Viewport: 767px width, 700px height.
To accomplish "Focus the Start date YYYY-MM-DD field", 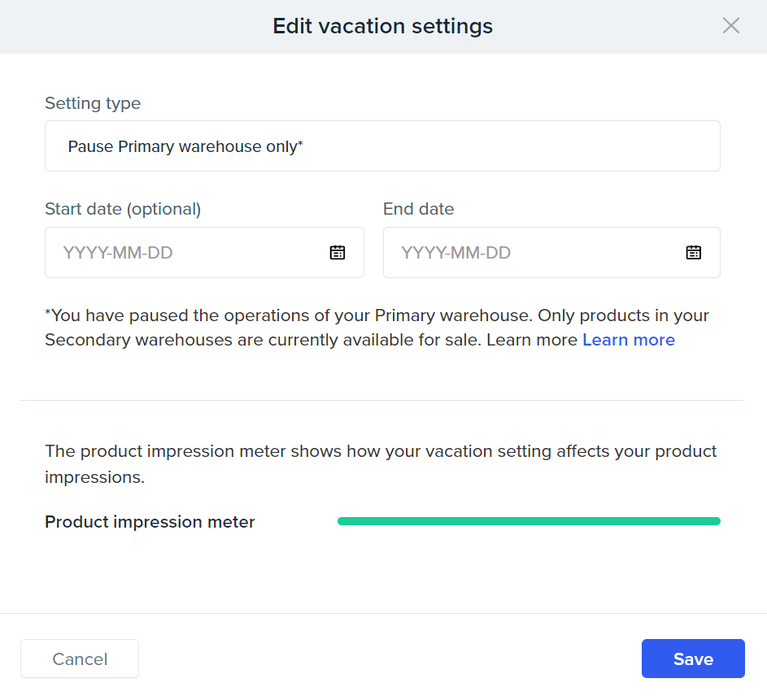I will (204, 252).
